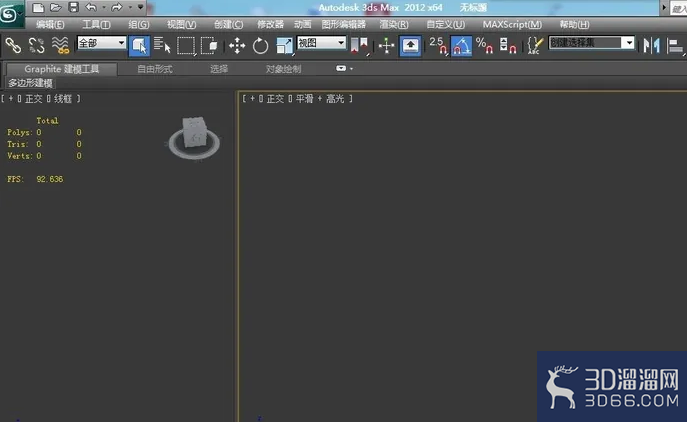
Task: Click 正交 label in left viewport
Action: click(x=33, y=99)
